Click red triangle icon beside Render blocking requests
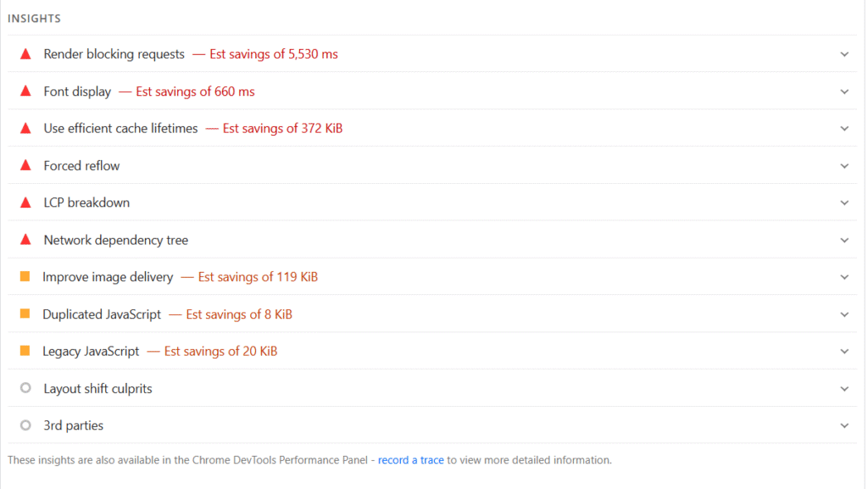The height and width of the screenshot is (489, 868). (x=25, y=54)
